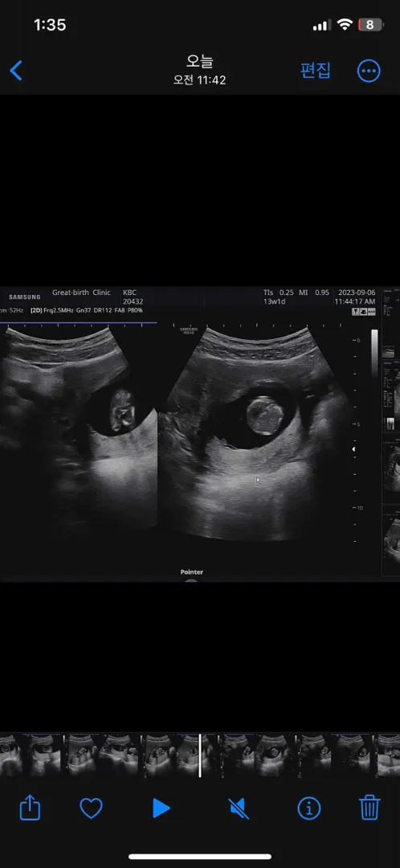Delete the video using the trash icon
The image size is (400, 868).
[x=369, y=808]
